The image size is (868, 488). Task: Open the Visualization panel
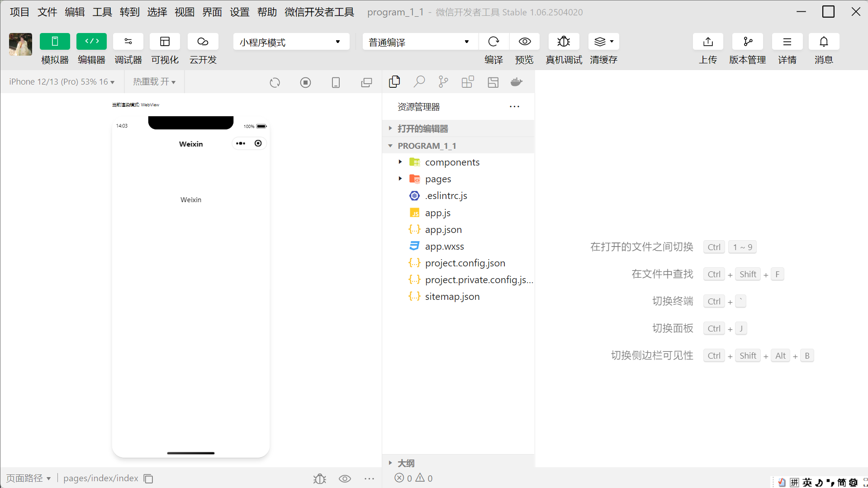pos(165,42)
